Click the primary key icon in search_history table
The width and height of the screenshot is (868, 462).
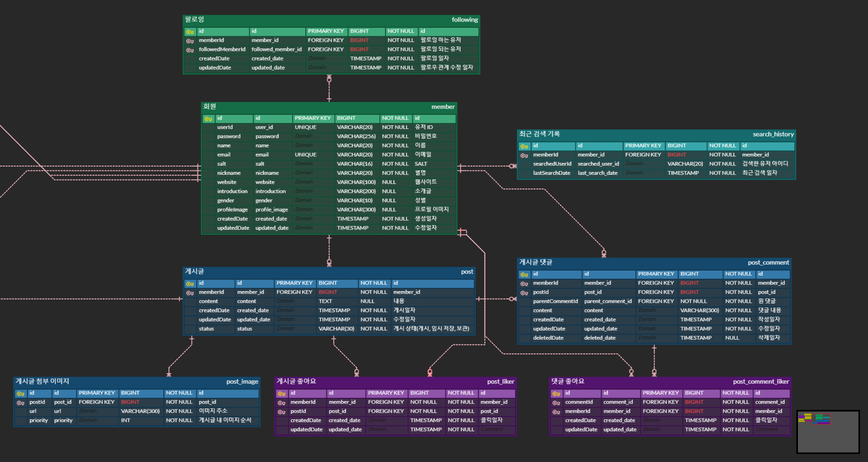coord(524,147)
